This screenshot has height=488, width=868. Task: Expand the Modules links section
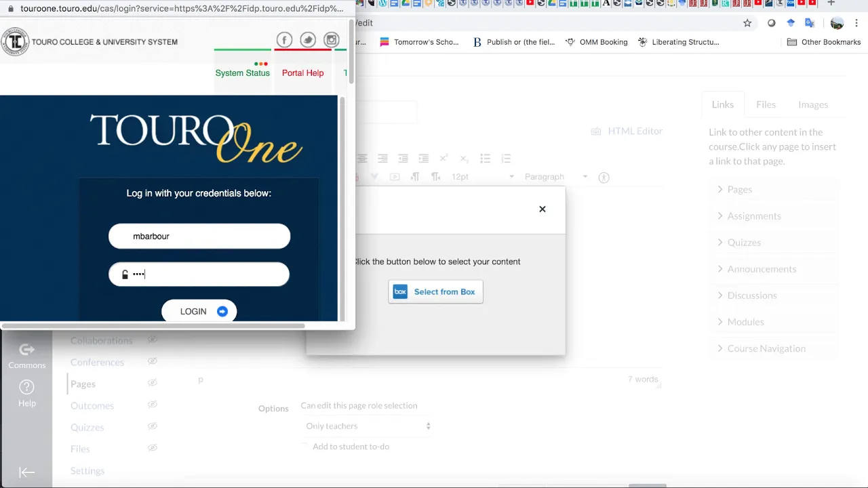coord(773,321)
